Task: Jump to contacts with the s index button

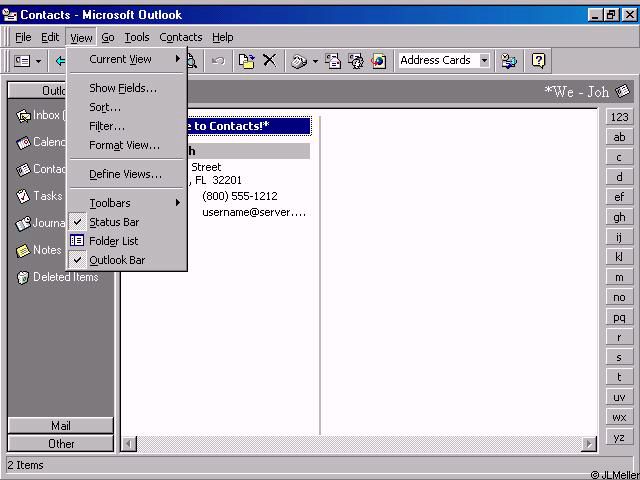Action: (x=619, y=358)
